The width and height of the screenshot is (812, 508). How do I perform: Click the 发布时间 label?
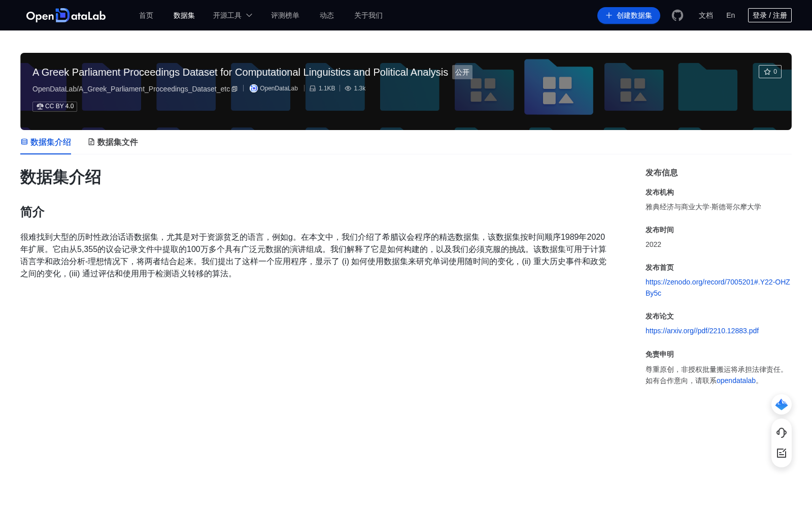[x=660, y=230]
